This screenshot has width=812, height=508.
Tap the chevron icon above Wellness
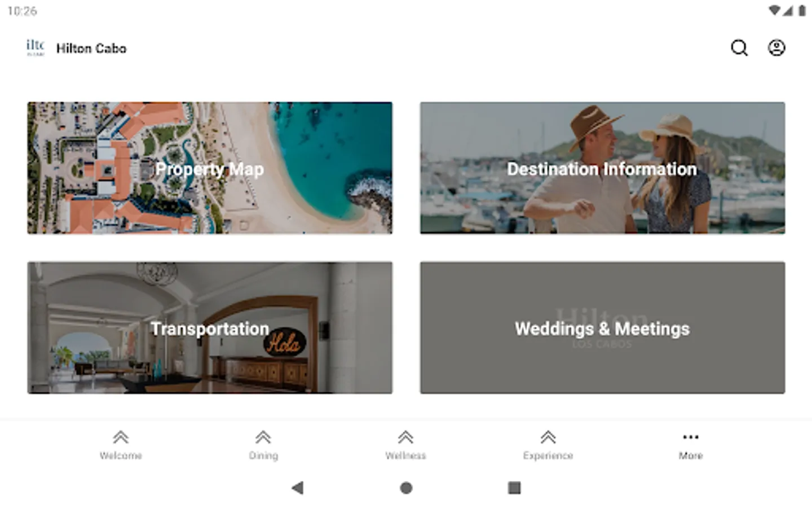click(x=405, y=437)
